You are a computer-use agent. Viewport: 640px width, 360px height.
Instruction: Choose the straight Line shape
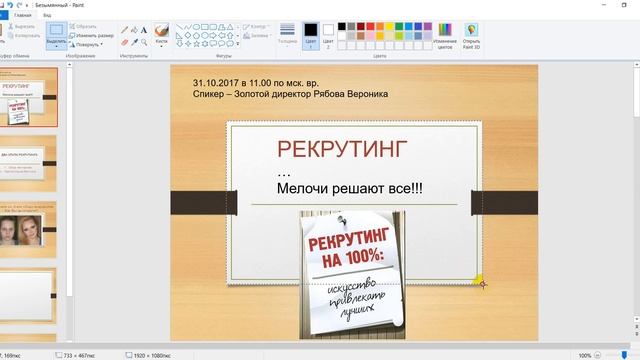[179, 27]
